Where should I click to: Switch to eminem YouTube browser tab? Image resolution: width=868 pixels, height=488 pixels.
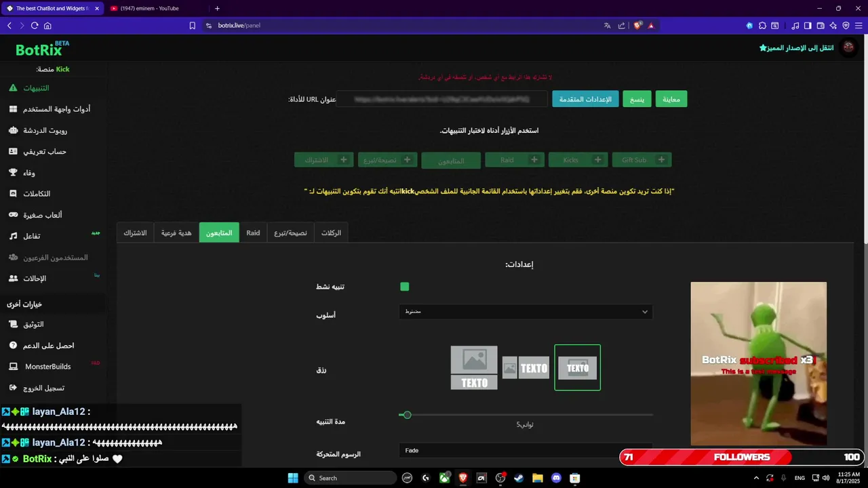point(149,8)
